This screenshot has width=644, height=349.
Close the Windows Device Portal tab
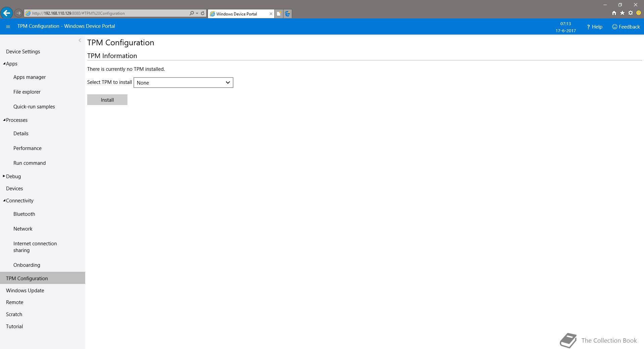271,14
